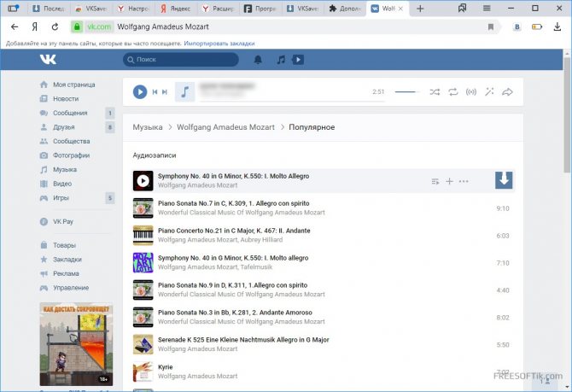
Task: Open Сообщения in sidebar
Action: click(70, 113)
